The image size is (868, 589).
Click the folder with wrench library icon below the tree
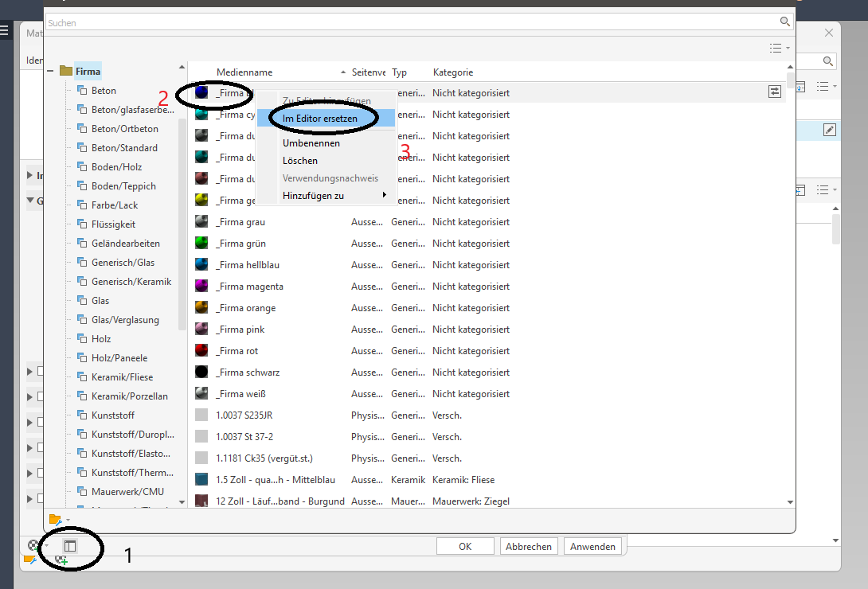(55, 519)
